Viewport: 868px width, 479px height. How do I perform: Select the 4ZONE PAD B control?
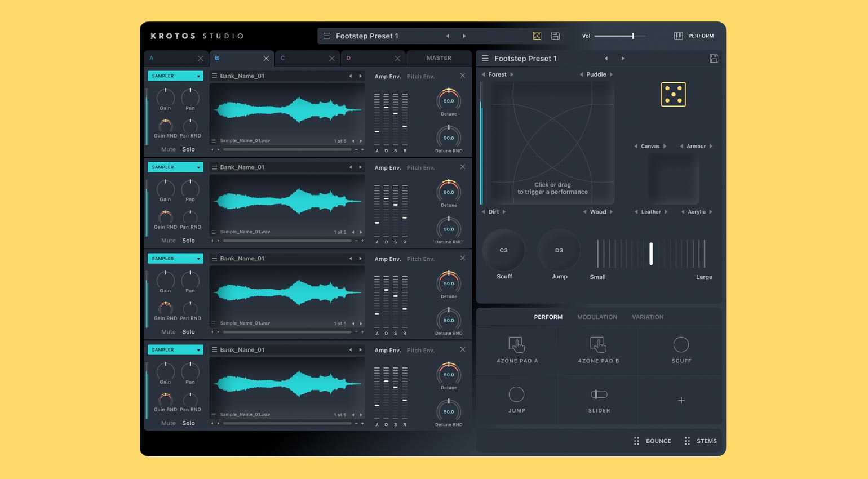tap(599, 351)
